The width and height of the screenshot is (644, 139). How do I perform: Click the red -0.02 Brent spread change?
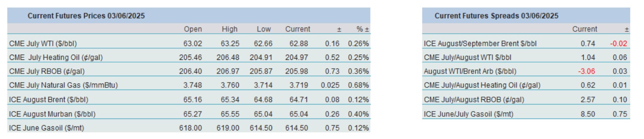click(x=619, y=43)
